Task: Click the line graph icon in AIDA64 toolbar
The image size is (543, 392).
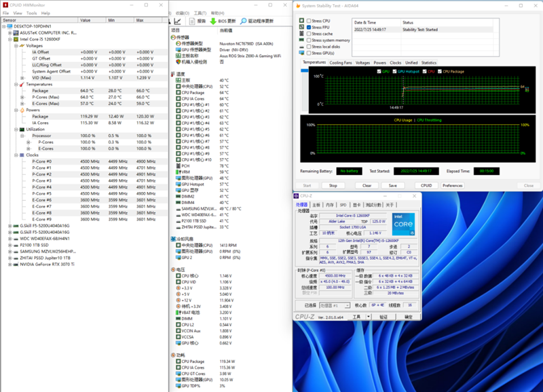Action: click(178, 21)
